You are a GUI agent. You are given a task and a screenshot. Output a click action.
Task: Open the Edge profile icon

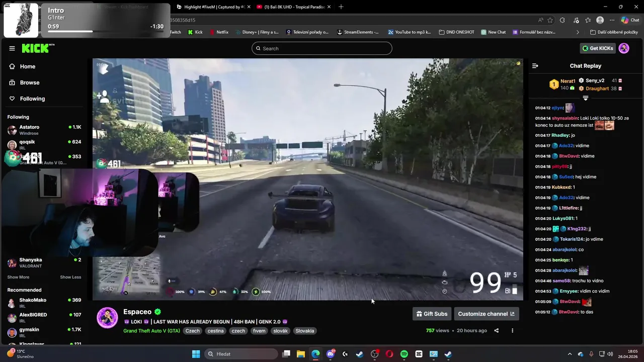(600, 20)
